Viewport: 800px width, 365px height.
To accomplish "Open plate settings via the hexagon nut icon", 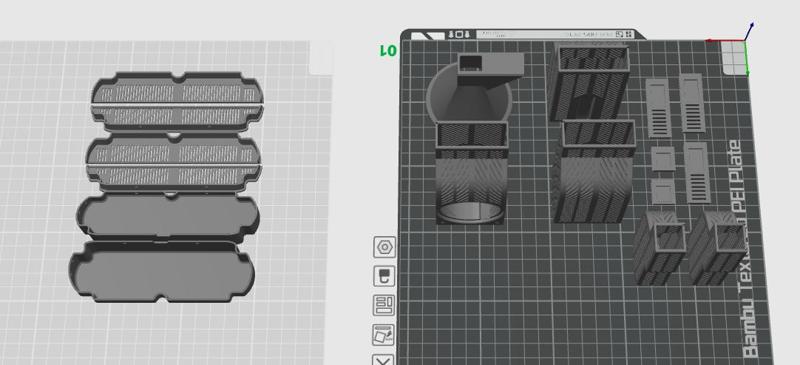I will click(384, 248).
